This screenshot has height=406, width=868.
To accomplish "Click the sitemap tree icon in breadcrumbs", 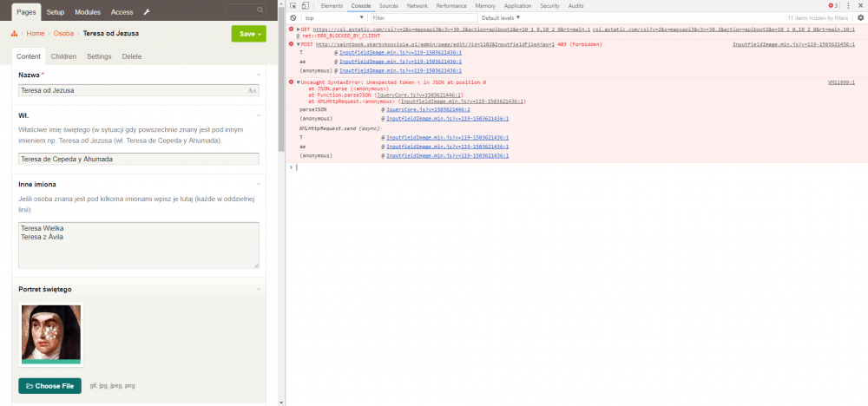I will (15, 33).
